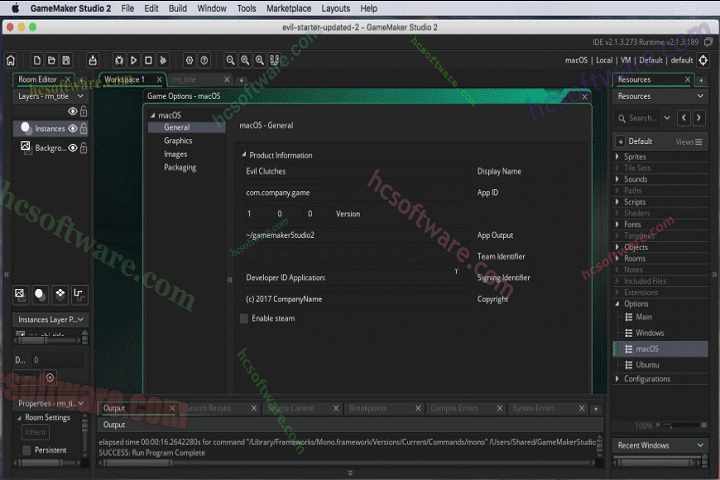Image resolution: width=720 pixels, height=480 pixels.
Task: Click the circular icon next to Inherit
Action: pos(50,378)
